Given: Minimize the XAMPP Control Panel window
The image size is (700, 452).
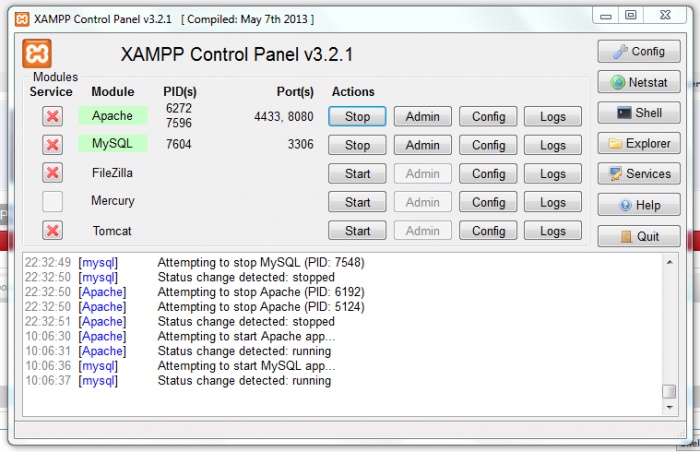Looking at the screenshot, I should pos(605,16).
